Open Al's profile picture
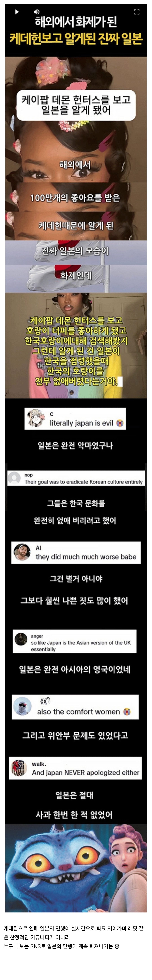Screen dimensions: 152x980 tap(22, 552)
